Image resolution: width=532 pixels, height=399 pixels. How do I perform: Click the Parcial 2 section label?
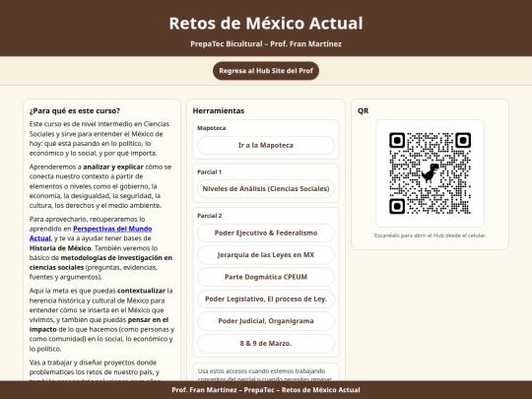pos(209,216)
